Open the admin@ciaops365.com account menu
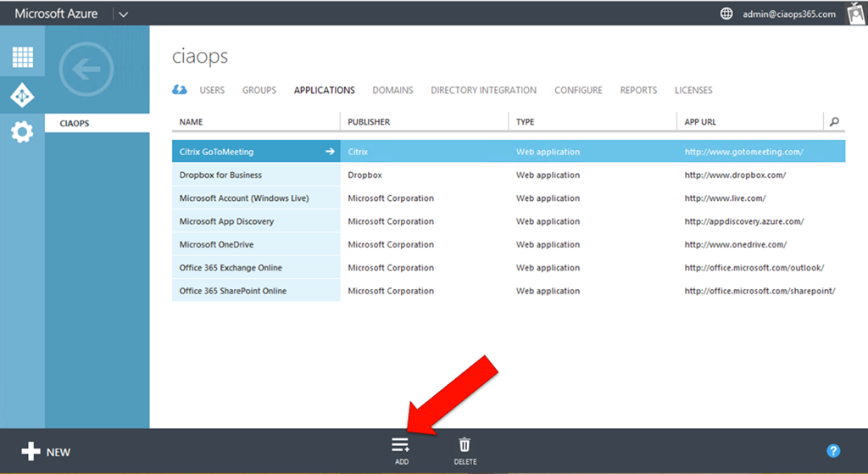The width and height of the screenshot is (868, 474). point(789,14)
